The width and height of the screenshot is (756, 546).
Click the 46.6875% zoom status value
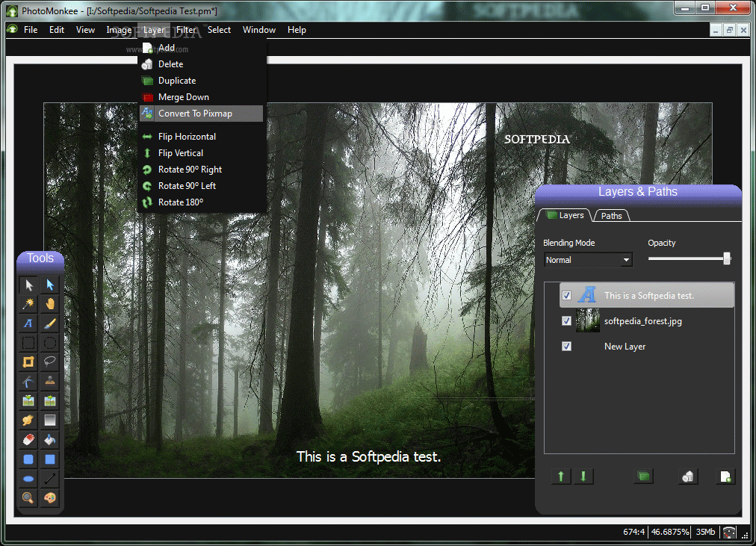point(669,532)
